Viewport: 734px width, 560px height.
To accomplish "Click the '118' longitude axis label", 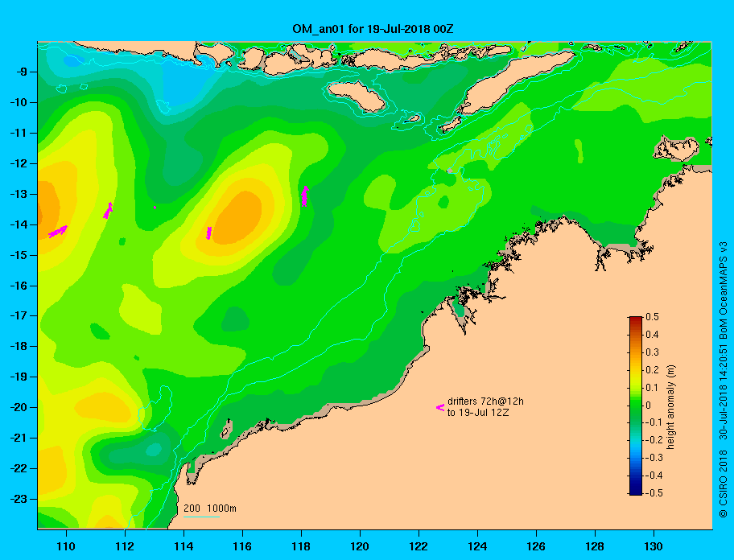I will point(301,546).
